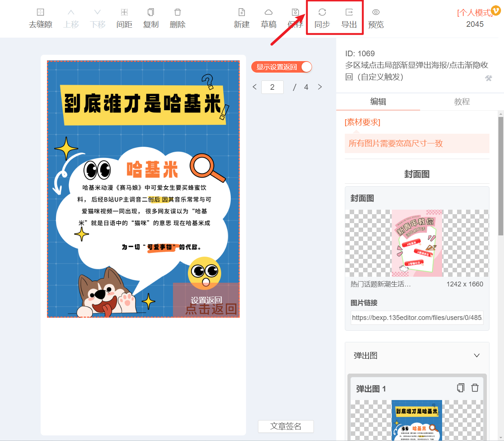The width and height of the screenshot is (504, 441).
Task: Click the 封面图 cover thumbnail image
Action: [x=417, y=243]
